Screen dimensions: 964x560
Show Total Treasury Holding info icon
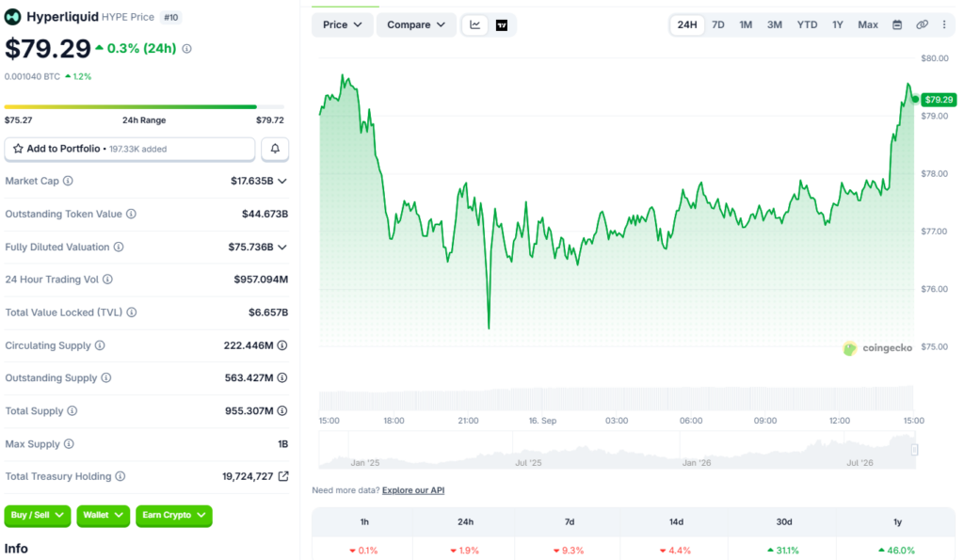(x=120, y=476)
